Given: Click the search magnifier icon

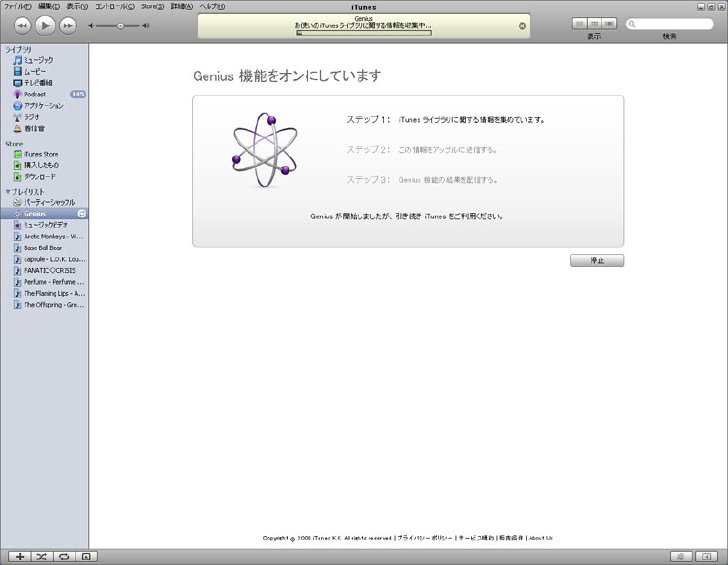Looking at the screenshot, I should [632, 24].
